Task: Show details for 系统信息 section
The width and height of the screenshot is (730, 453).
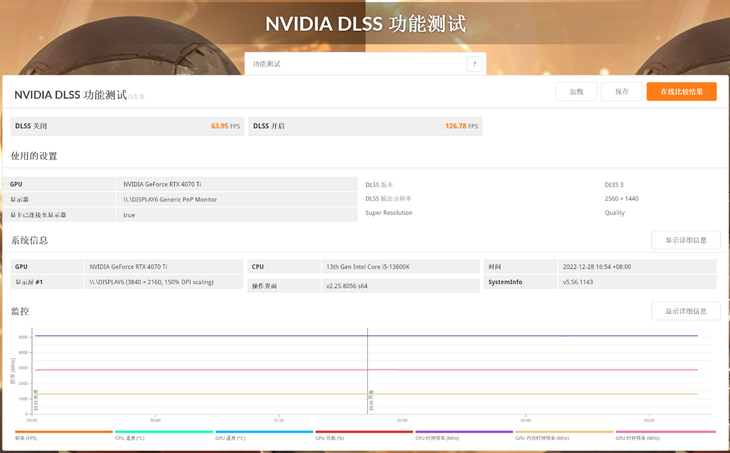Action: (x=686, y=240)
